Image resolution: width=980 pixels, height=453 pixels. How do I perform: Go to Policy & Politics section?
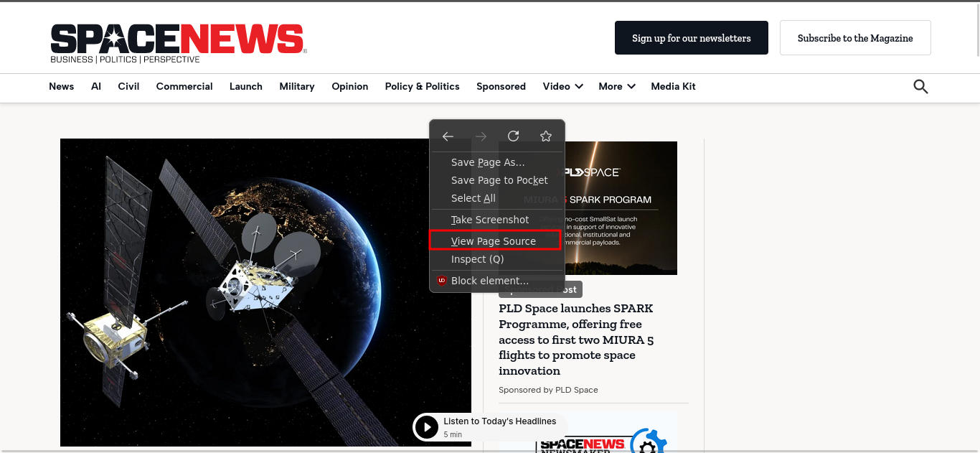click(x=422, y=87)
